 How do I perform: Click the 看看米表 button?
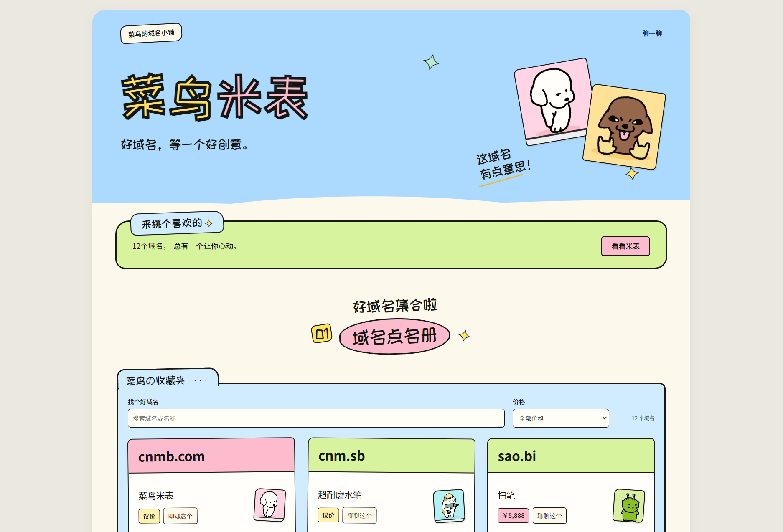coord(625,246)
